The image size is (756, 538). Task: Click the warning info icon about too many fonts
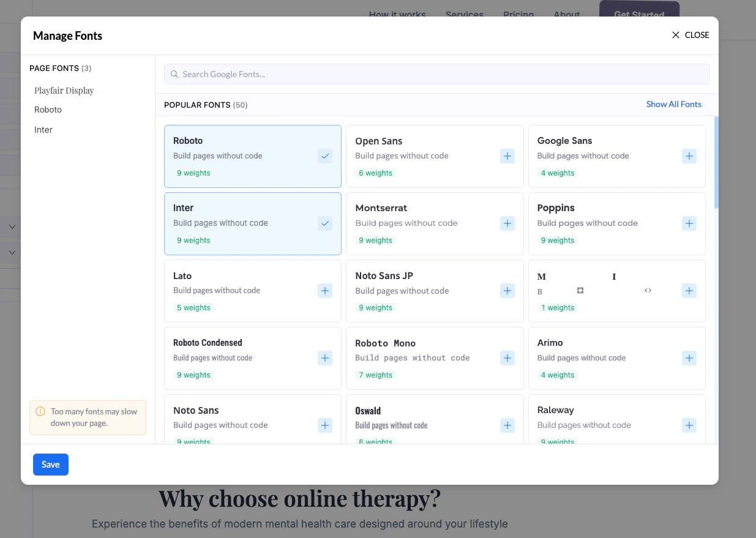pyautogui.click(x=40, y=411)
